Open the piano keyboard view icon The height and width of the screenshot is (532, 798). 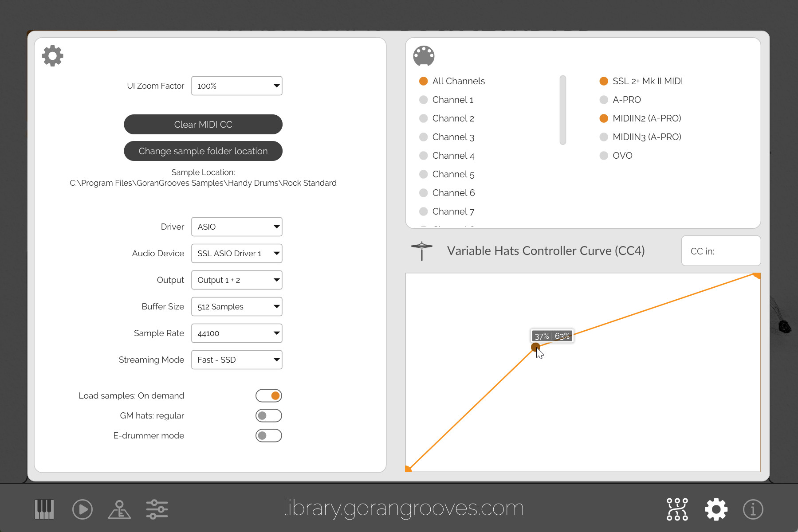pos(44,509)
